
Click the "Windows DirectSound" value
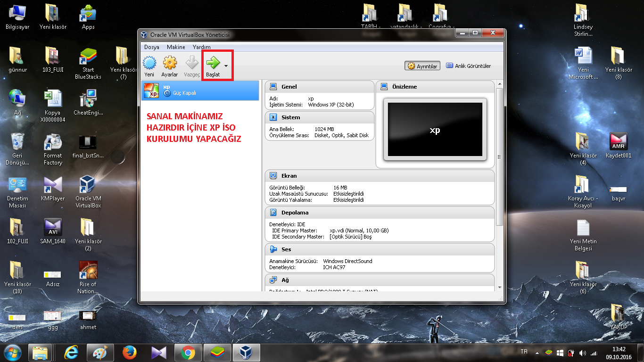[347, 261]
